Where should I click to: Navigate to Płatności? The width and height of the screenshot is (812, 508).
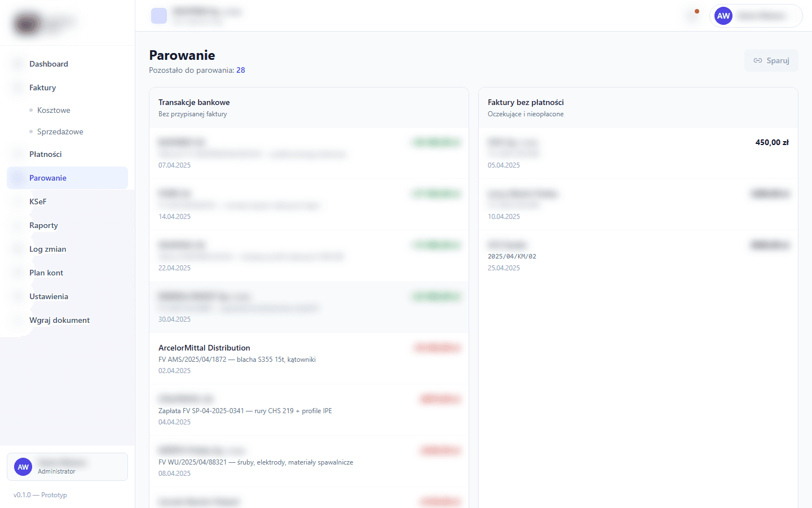click(x=67, y=154)
